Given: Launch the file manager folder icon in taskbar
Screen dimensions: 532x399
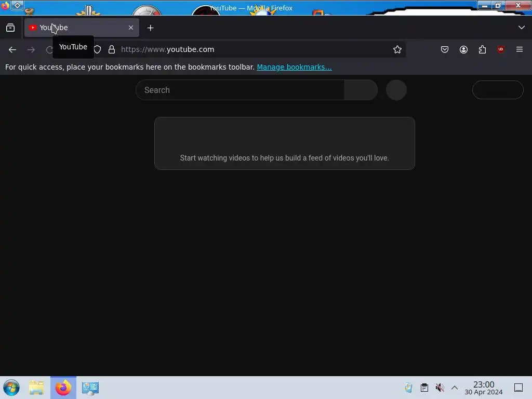Looking at the screenshot, I should click(36, 388).
